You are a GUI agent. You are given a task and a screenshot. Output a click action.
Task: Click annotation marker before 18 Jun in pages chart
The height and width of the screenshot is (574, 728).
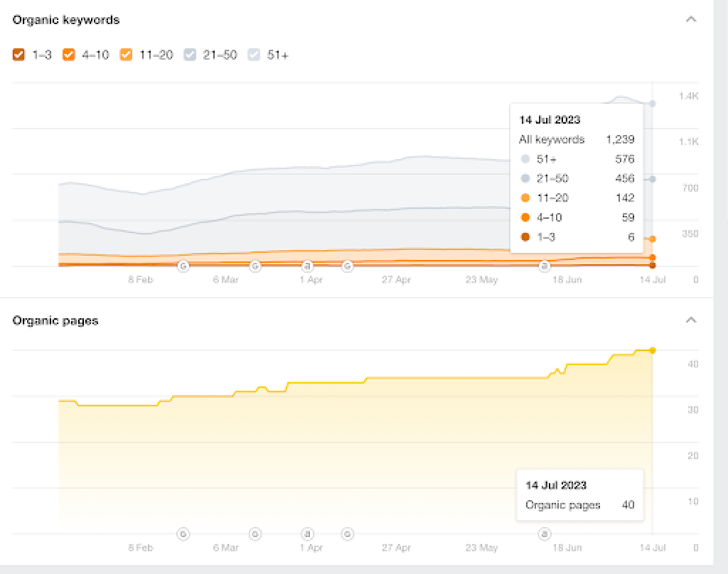click(545, 534)
